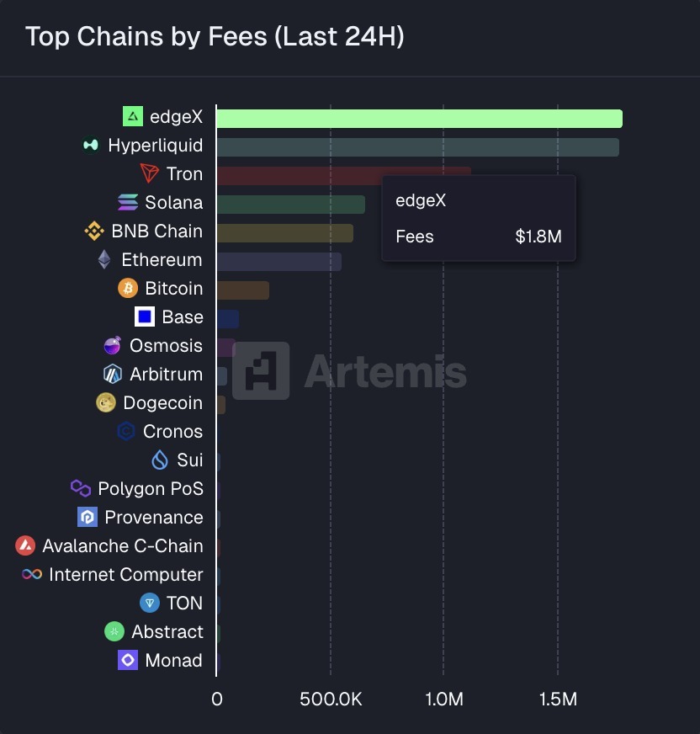Click the Polygon PoS chain label

151,489
